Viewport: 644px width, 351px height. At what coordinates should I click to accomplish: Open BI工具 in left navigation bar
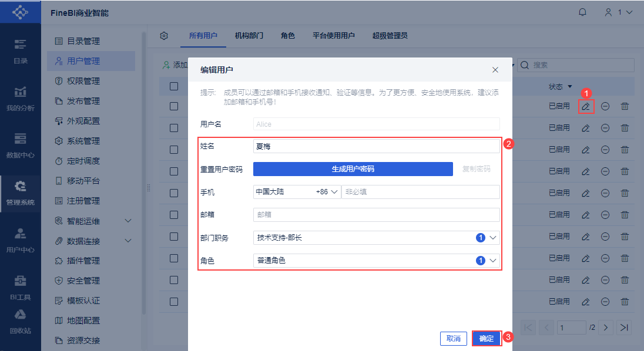coord(20,288)
